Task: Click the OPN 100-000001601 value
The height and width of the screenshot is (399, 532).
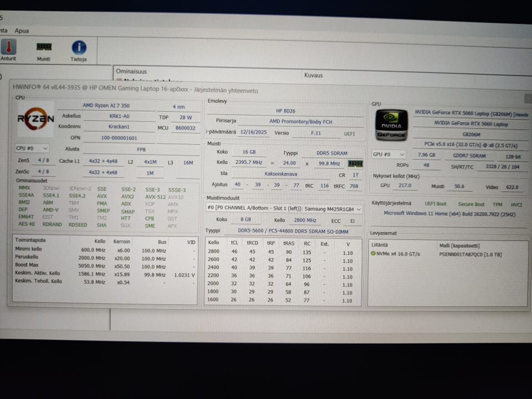Action: (x=119, y=138)
